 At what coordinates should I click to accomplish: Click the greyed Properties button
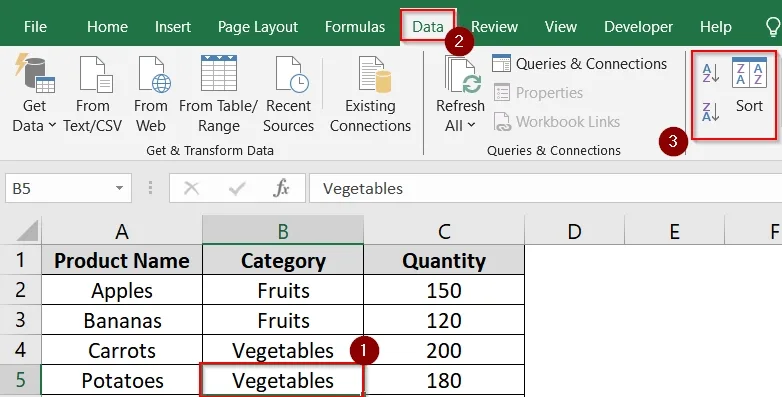pos(538,93)
